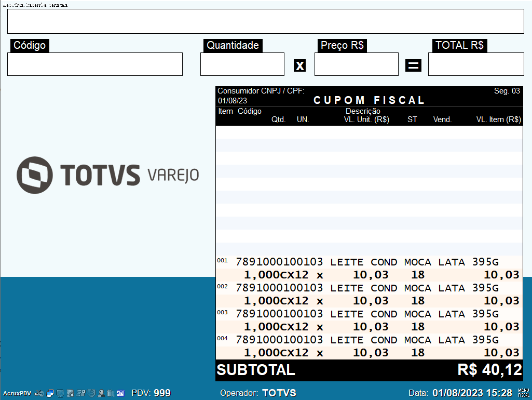Click the networked computers status icon
This screenshot has height=400, width=532.
click(x=50, y=393)
